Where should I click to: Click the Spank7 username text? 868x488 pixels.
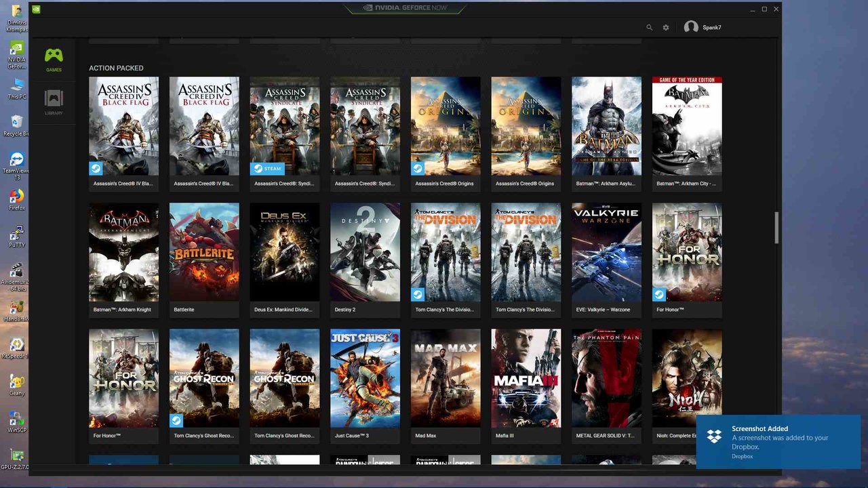point(712,28)
